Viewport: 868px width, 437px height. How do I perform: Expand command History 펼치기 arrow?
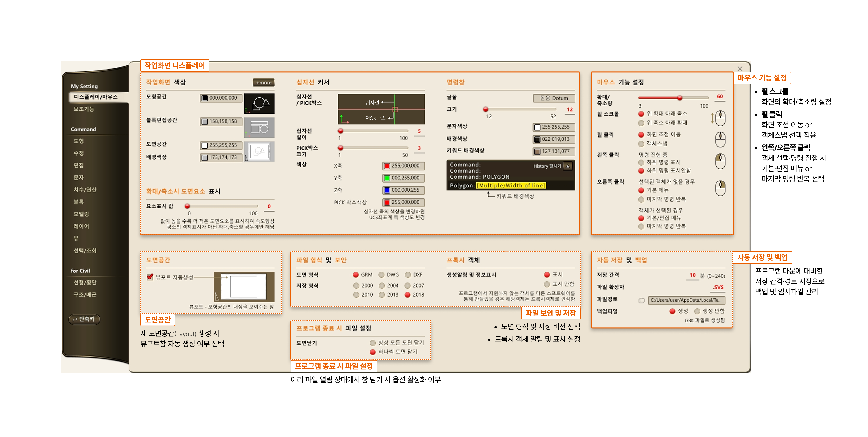pos(568,166)
